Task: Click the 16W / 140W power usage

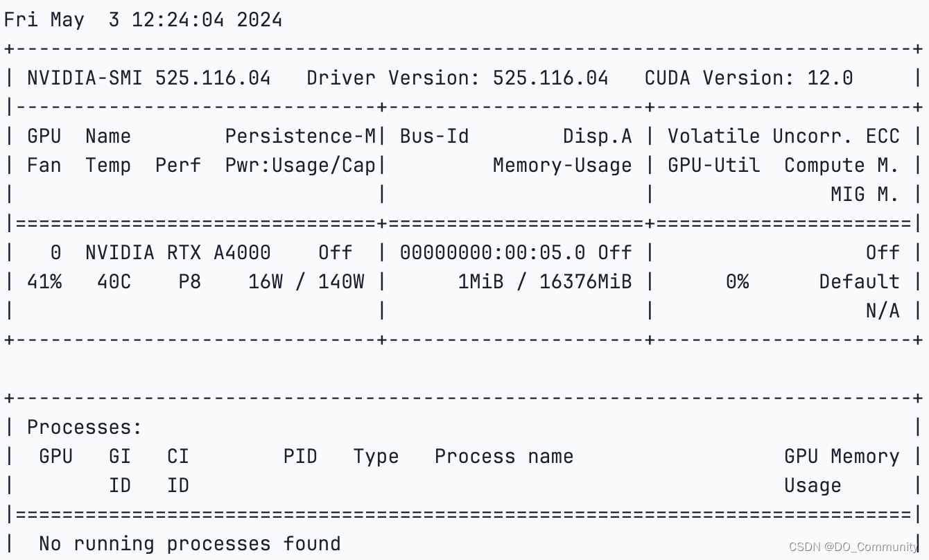Action: click(306, 281)
